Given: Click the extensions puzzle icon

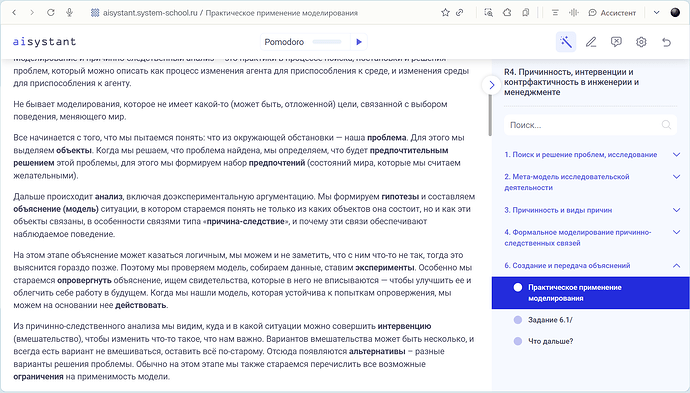Looking at the screenshot, I should point(507,13).
